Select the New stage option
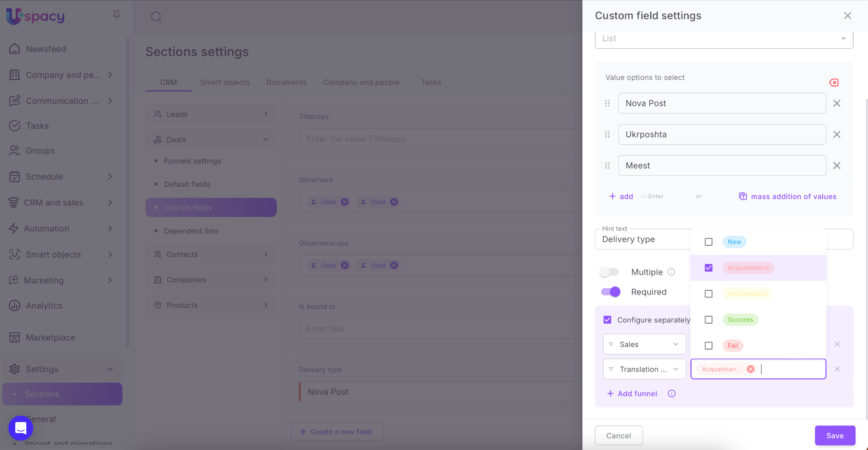868x450 pixels. coord(708,242)
